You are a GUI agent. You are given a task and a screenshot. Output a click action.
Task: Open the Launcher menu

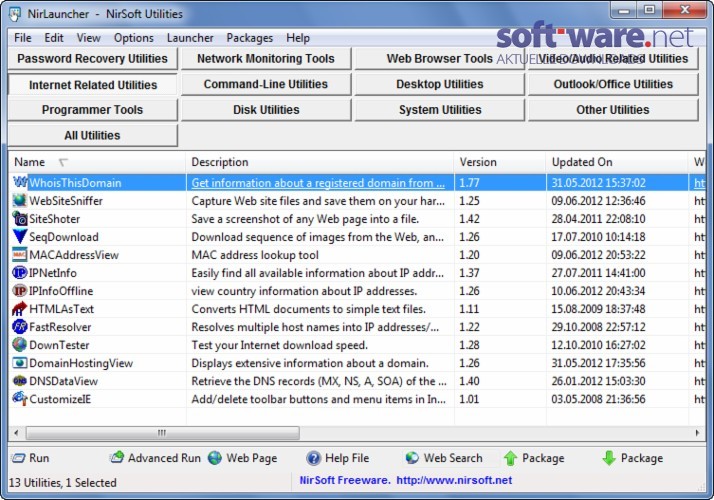pyautogui.click(x=190, y=38)
